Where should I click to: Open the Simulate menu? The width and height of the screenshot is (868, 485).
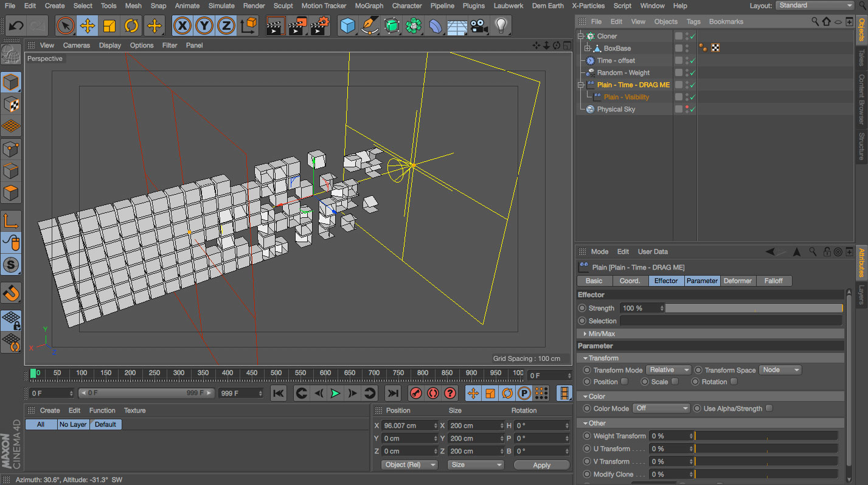[221, 5]
